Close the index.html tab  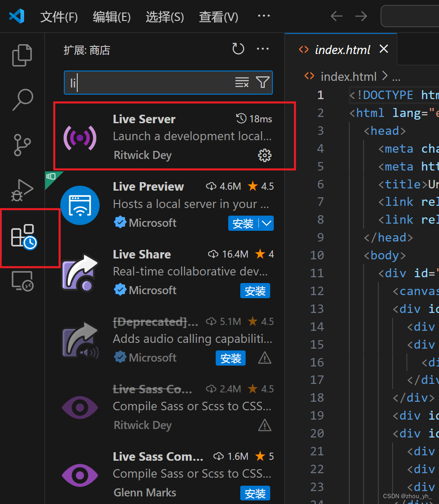pos(384,49)
